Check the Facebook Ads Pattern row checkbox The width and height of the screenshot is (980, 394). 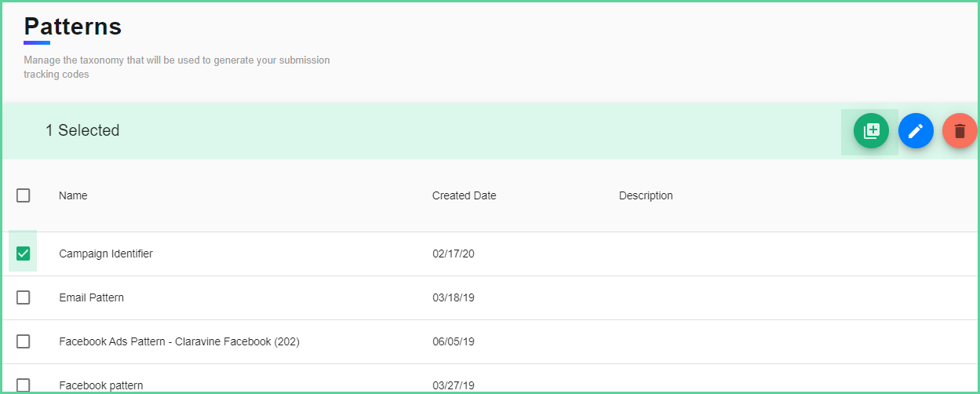pyautogui.click(x=24, y=341)
